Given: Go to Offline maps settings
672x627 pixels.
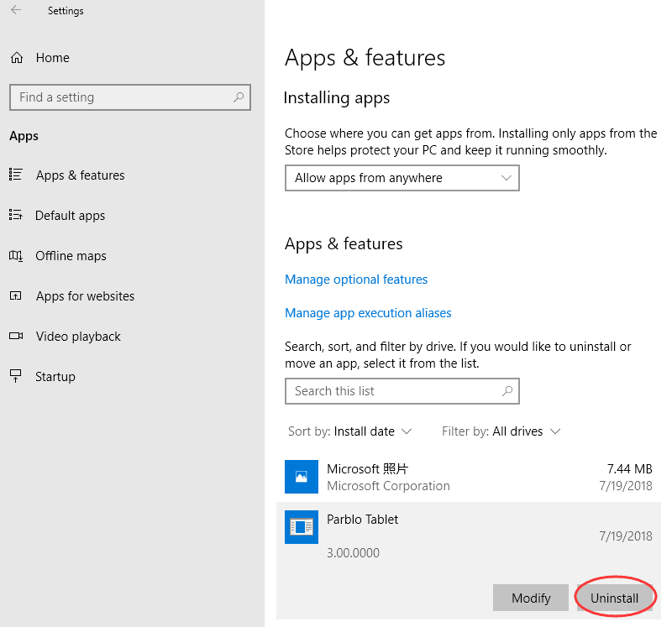Looking at the screenshot, I should pos(71,256).
